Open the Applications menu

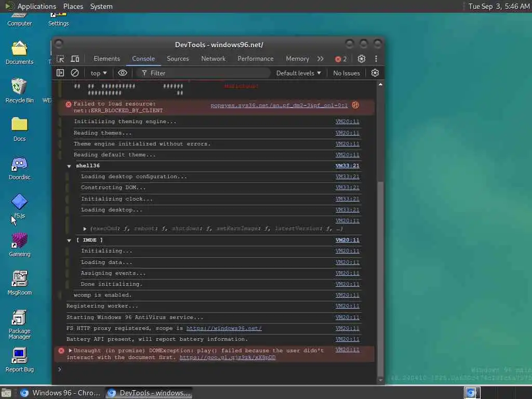(x=37, y=6)
